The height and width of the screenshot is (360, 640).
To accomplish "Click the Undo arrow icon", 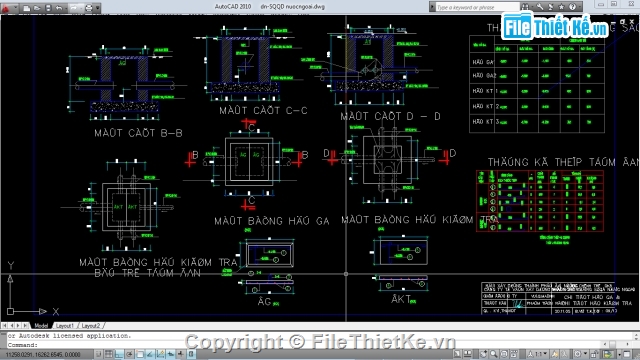I will tap(59, 7).
